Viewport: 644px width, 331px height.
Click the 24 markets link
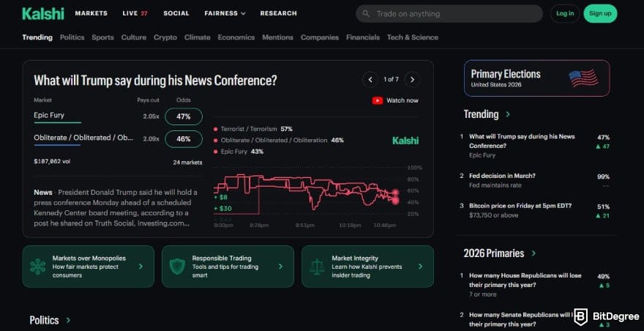pos(187,163)
